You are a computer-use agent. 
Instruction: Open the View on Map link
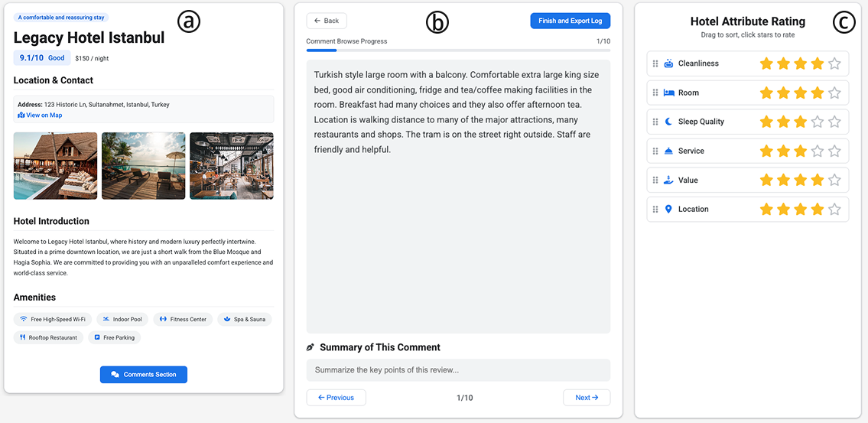(40, 116)
